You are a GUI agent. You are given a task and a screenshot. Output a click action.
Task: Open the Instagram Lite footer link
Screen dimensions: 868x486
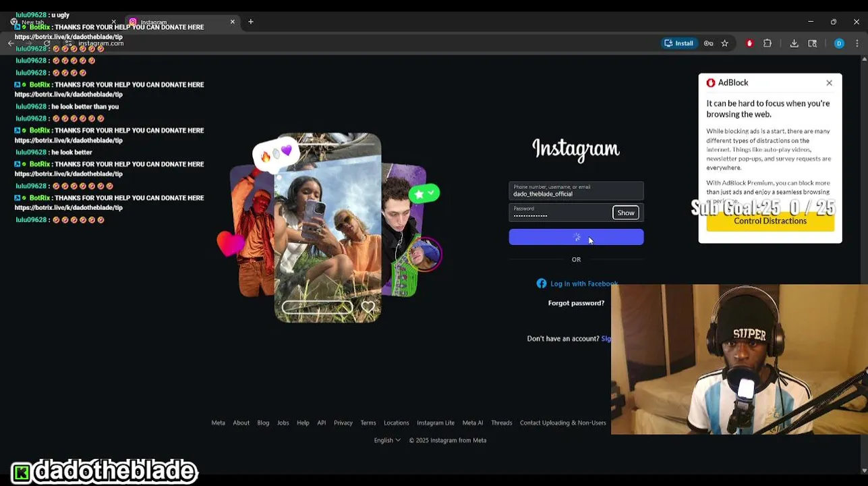pos(436,423)
